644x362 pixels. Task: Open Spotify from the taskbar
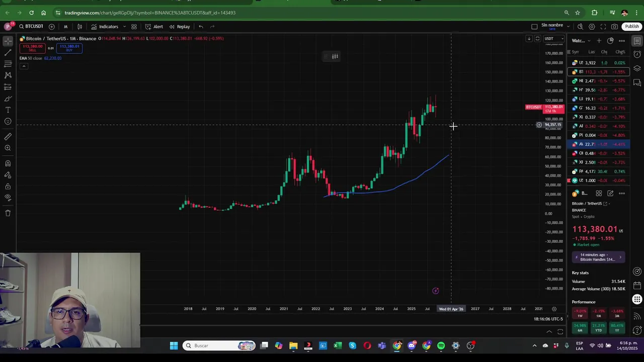[441, 345]
